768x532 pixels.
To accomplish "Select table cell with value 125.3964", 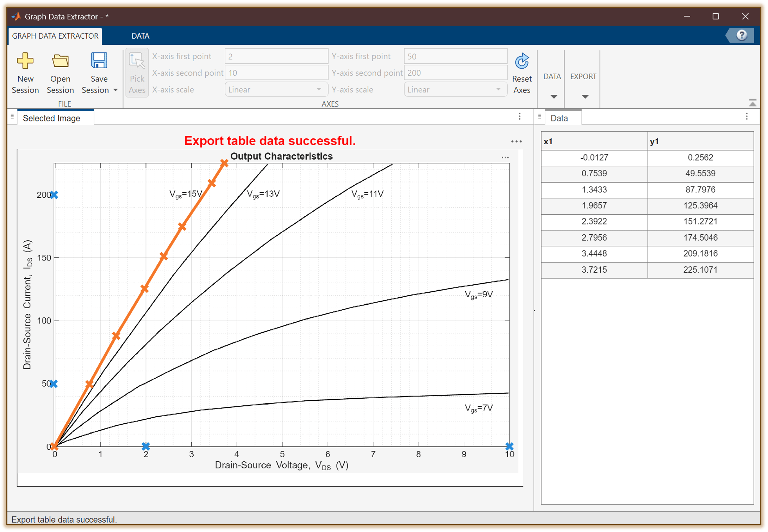I will [700, 205].
